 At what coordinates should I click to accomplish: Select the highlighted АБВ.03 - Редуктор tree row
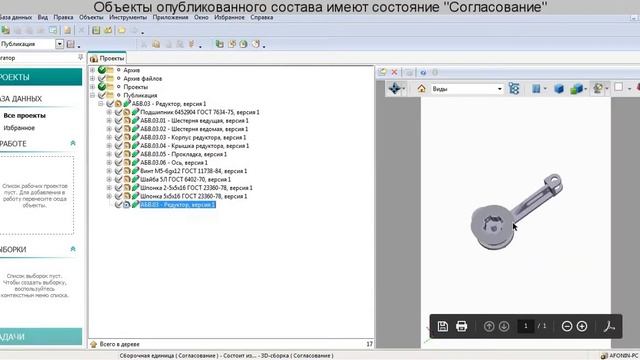pos(178,204)
